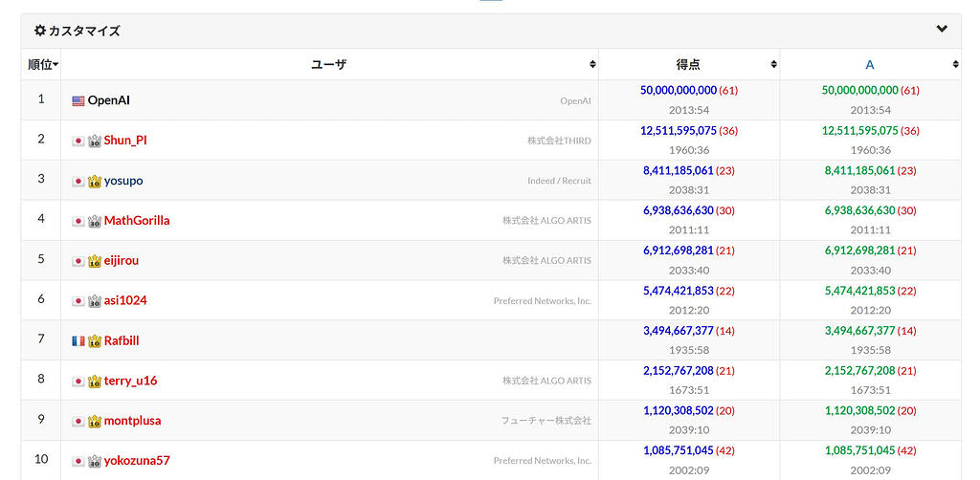Click montplusa's total score 1,120,308,502
Viewport: 980px width, 480px height.
(679, 410)
